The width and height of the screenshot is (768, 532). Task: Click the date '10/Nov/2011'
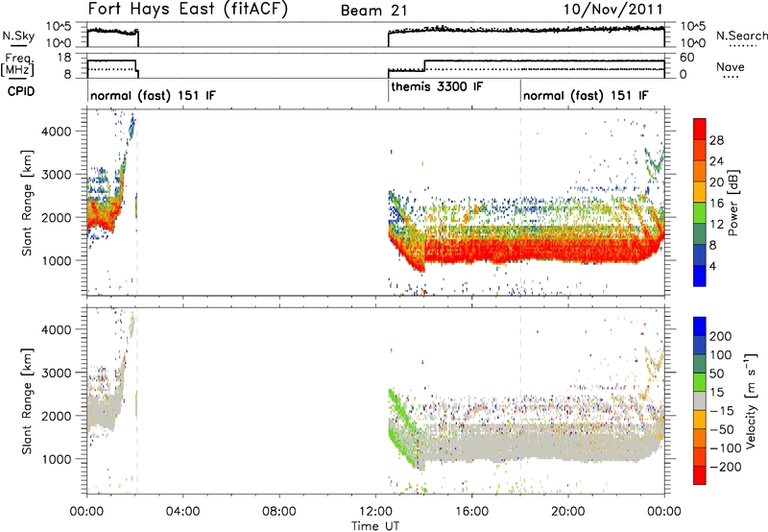(x=613, y=10)
